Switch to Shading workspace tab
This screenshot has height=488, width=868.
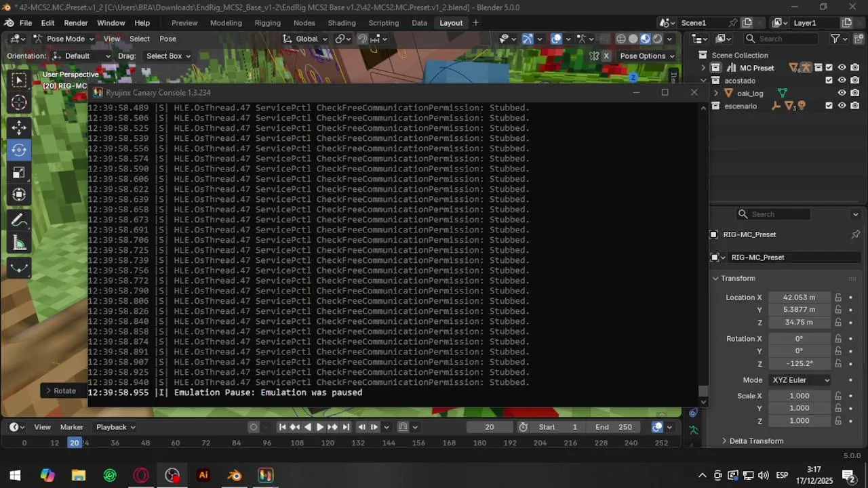tap(342, 23)
